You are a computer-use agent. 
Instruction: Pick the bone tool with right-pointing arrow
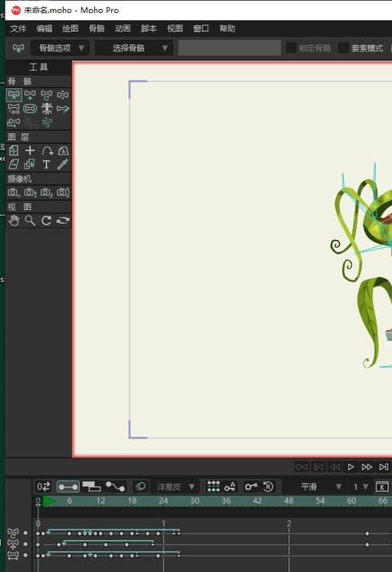pyautogui.click(x=63, y=109)
